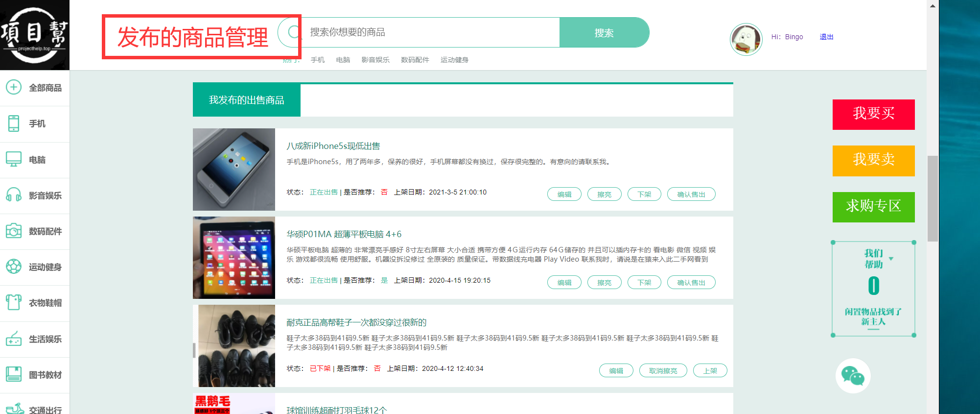Screen dimensions: 980x414
Task: Open title 八成新iPhone5s现低出售
Action: pyautogui.click(x=333, y=146)
